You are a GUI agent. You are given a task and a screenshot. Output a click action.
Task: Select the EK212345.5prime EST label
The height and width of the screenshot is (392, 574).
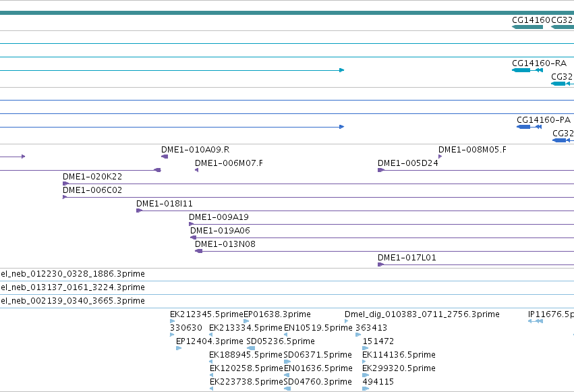(206, 314)
